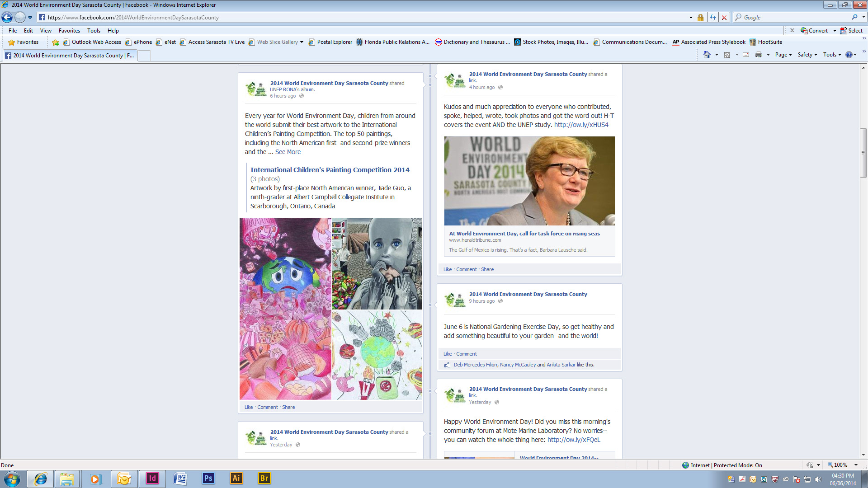
Task: Open the planets and trash painting thumbnail
Action: click(x=377, y=355)
